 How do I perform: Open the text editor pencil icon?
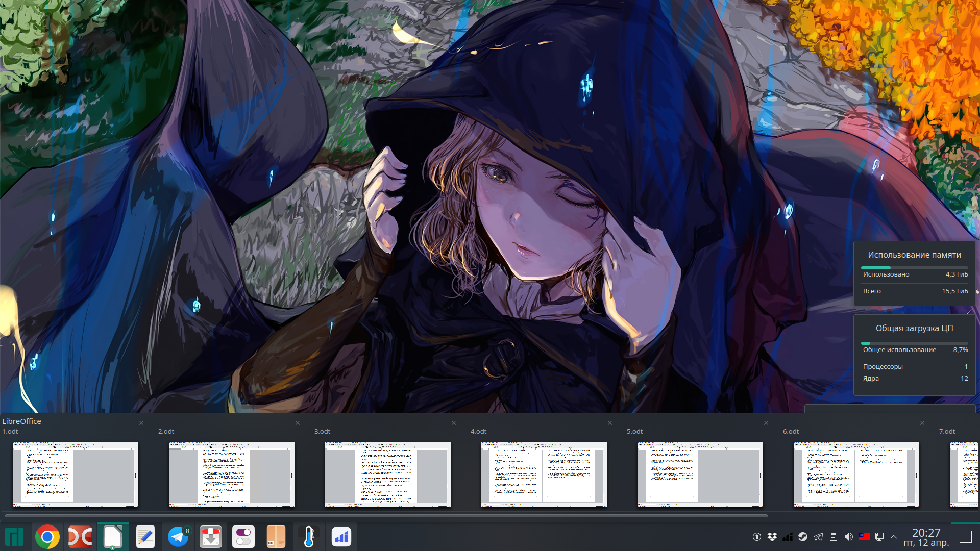click(x=145, y=537)
